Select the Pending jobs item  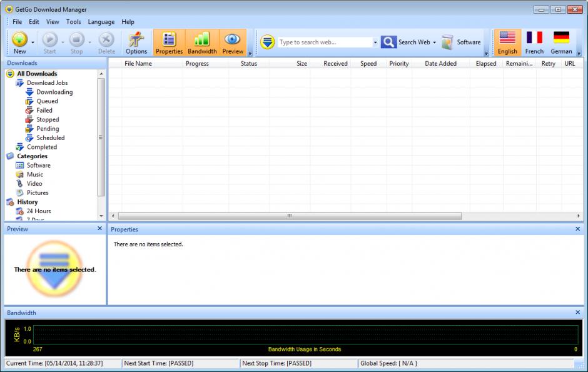click(x=48, y=129)
